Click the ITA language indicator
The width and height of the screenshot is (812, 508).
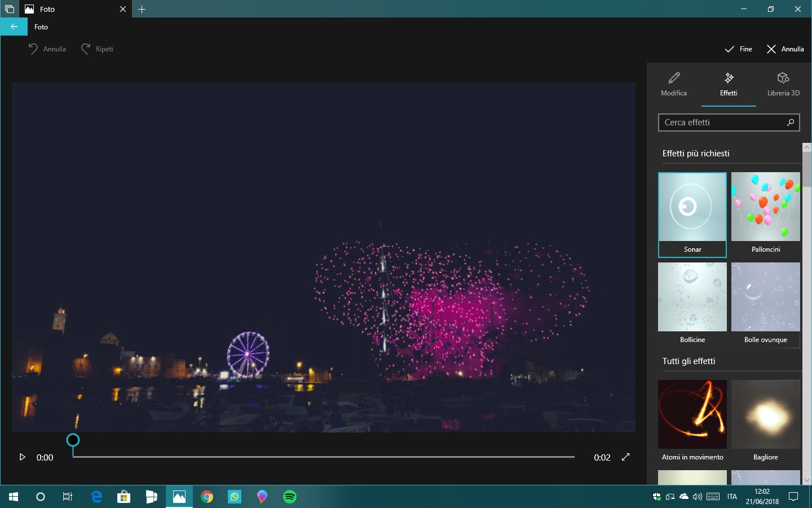(732, 497)
